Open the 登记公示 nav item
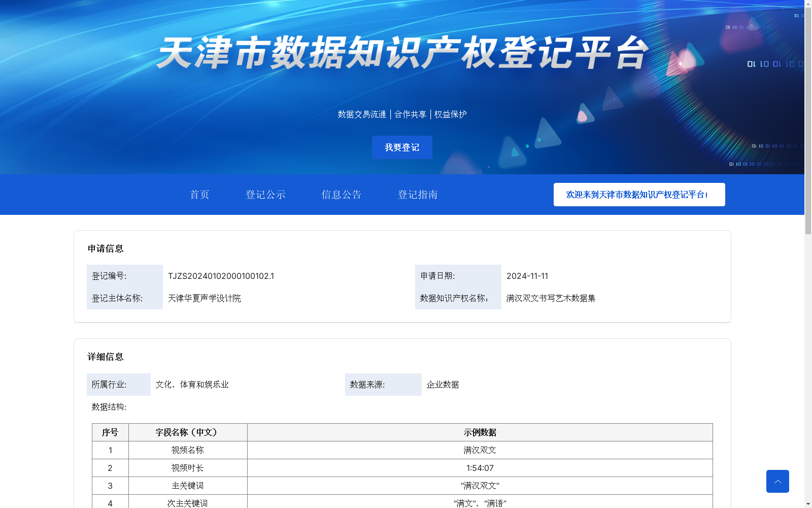Viewport: 812px width, 508px height. 265,195
